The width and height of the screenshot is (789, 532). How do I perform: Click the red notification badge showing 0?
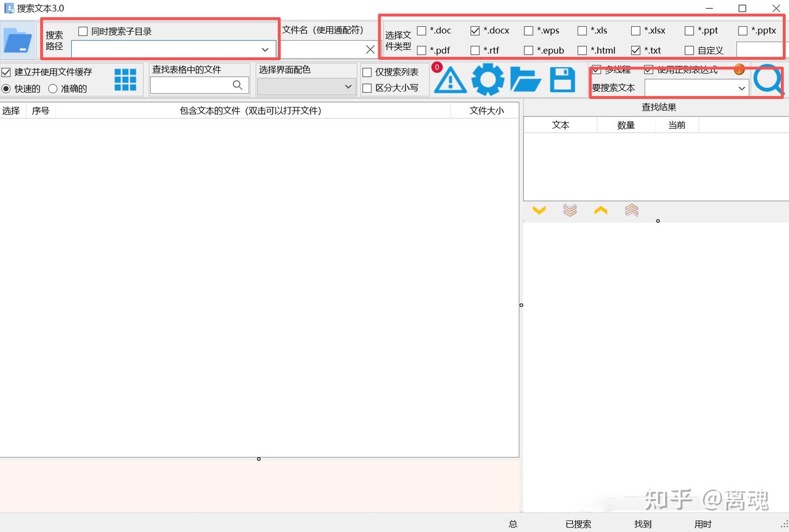437,67
